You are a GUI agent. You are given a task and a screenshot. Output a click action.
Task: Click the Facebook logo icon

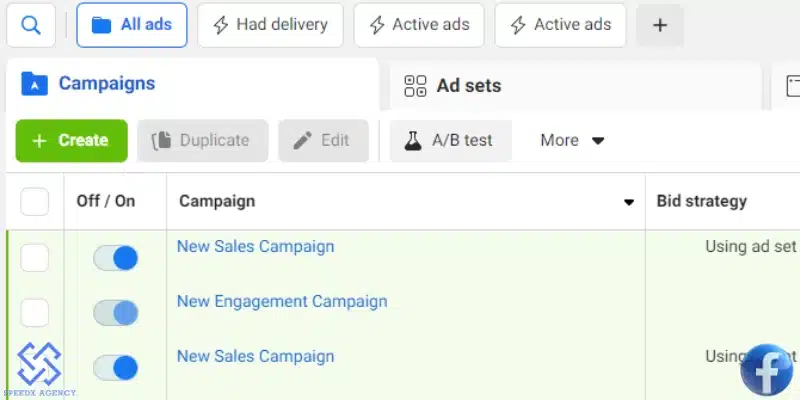(767, 369)
